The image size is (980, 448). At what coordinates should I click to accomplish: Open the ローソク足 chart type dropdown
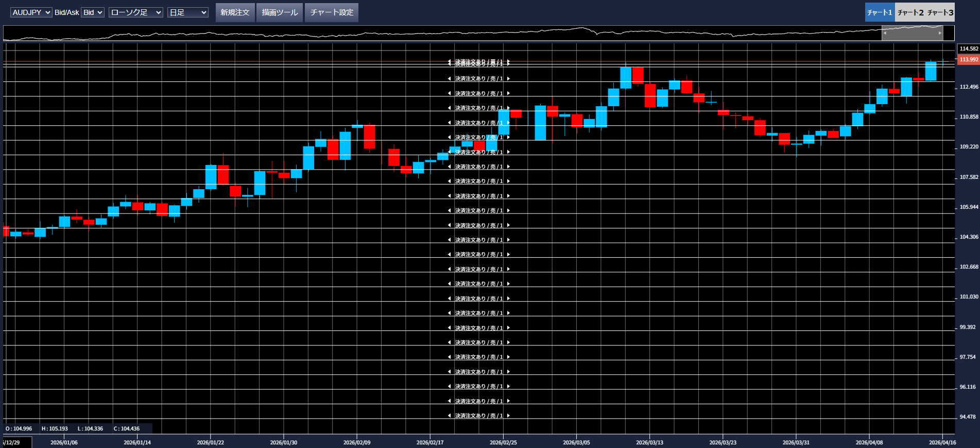pyautogui.click(x=136, y=12)
